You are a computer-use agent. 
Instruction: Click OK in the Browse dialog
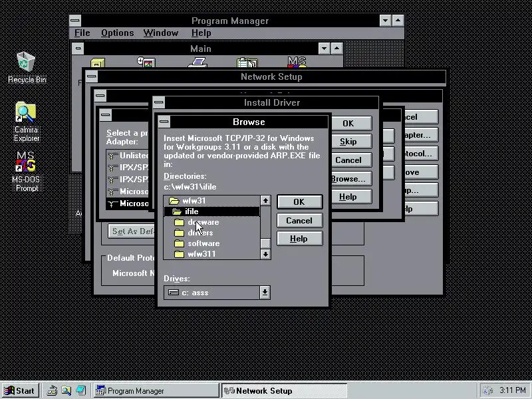coord(299,202)
